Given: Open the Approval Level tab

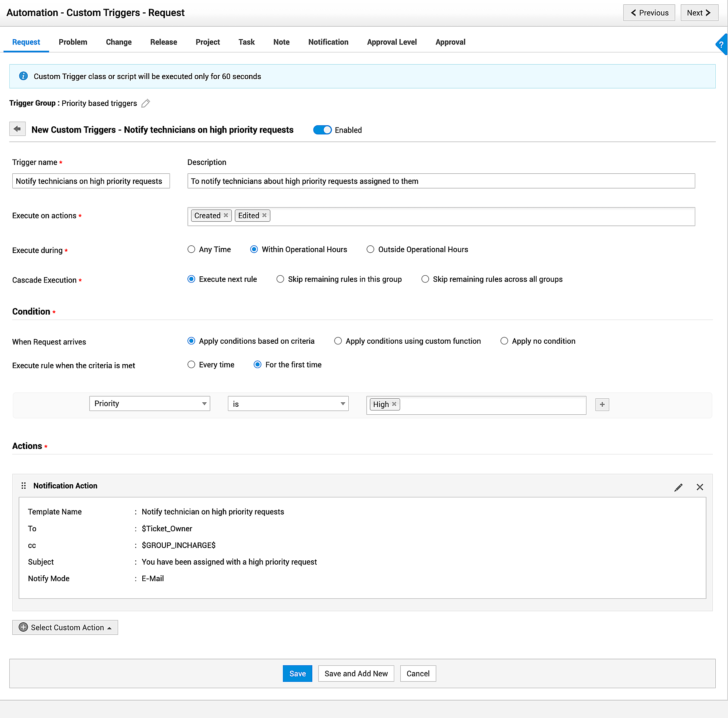Looking at the screenshot, I should (392, 42).
